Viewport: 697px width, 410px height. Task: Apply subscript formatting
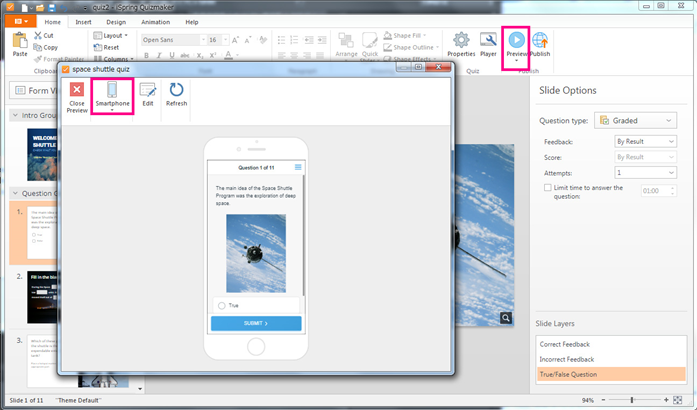[x=200, y=55]
